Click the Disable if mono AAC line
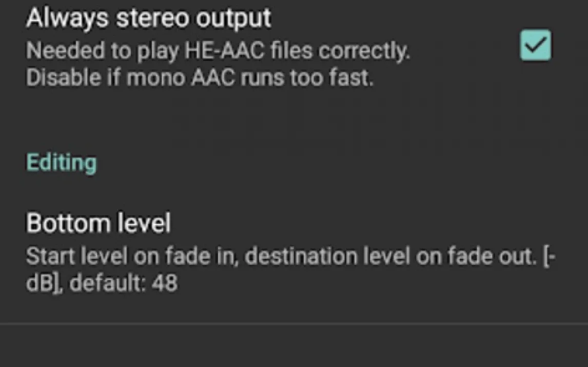Image resolution: width=588 pixels, height=367 pixels. point(199,77)
